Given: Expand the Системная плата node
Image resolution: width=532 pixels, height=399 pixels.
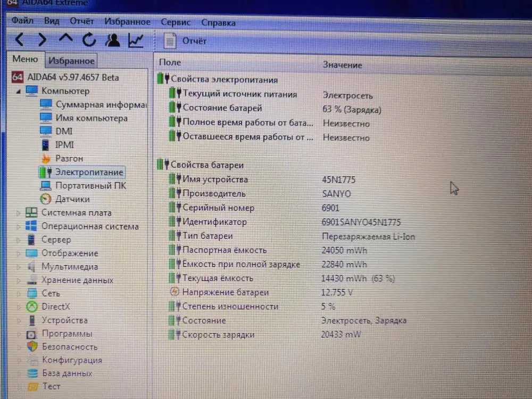Looking at the screenshot, I should coord(18,213).
